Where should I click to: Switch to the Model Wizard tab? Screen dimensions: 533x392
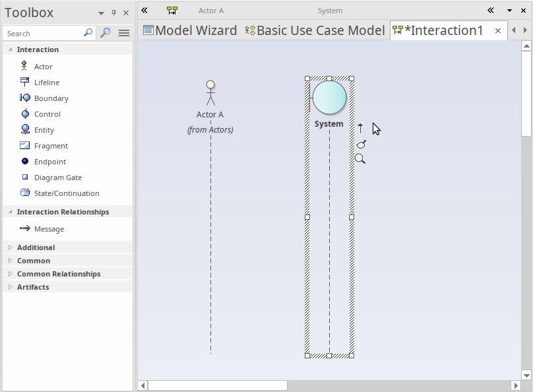(190, 30)
